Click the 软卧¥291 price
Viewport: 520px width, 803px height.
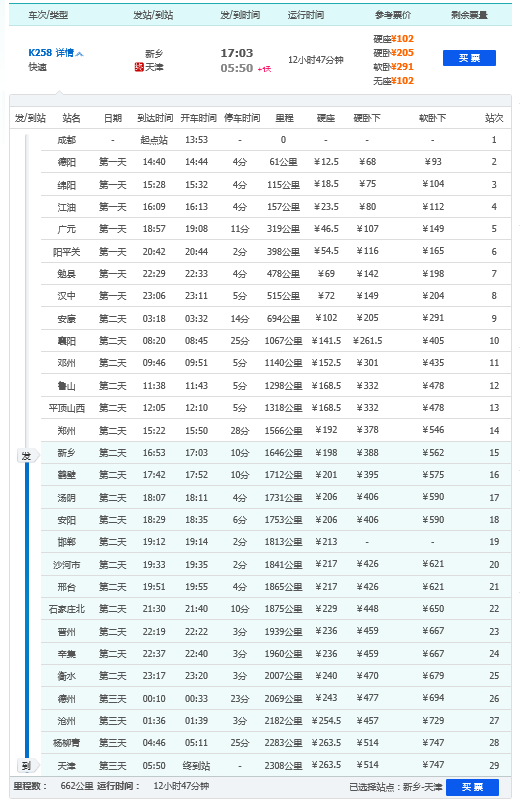pyautogui.click(x=393, y=67)
